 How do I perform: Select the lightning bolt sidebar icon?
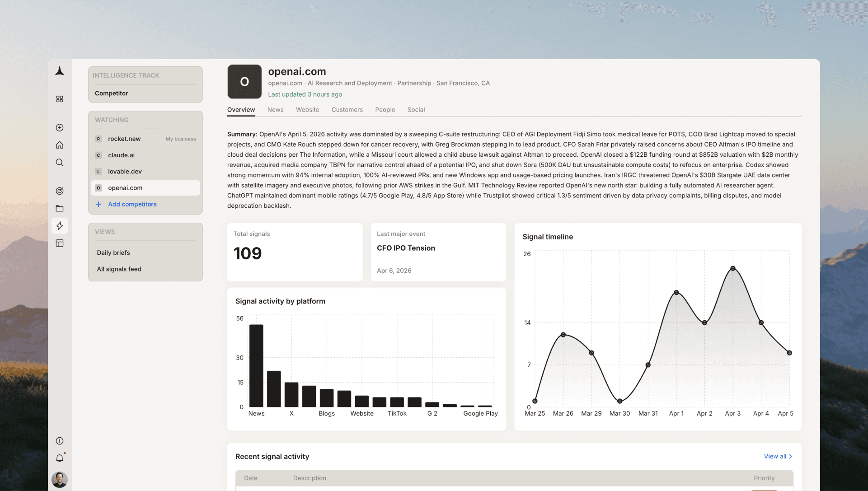point(60,226)
